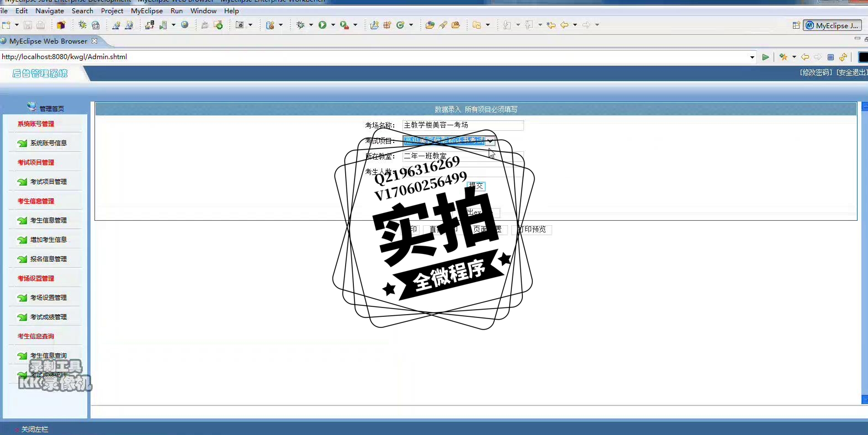The width and height of the screenshot is (868, 435).
Task: Click the 修改密码 link
Action: [816, 72]
